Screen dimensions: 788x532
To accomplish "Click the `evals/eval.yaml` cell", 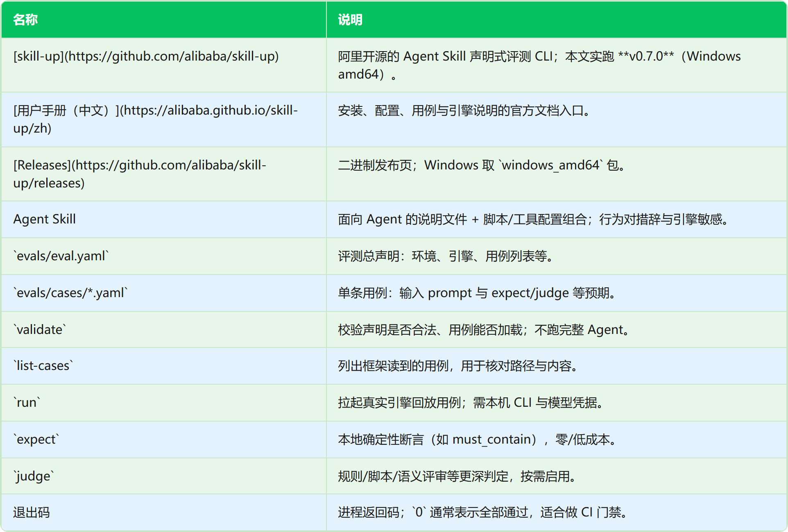I will click(x=164, y=256).
